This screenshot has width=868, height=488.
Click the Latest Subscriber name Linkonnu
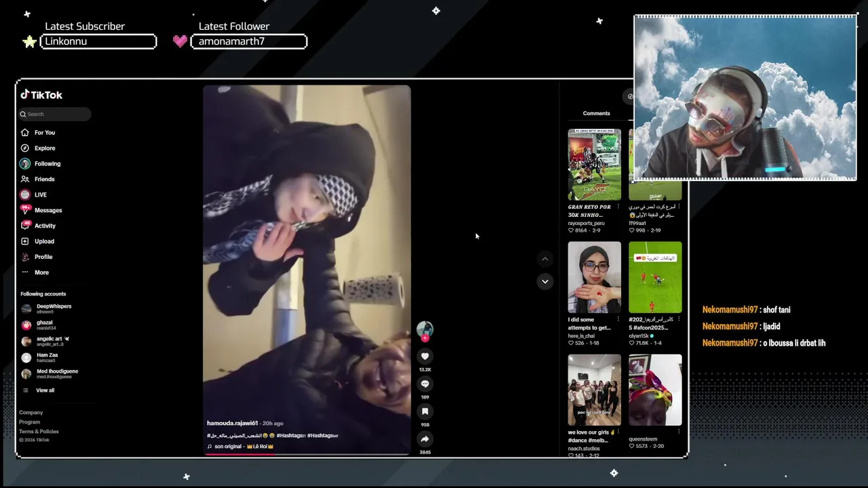(66, 41)
